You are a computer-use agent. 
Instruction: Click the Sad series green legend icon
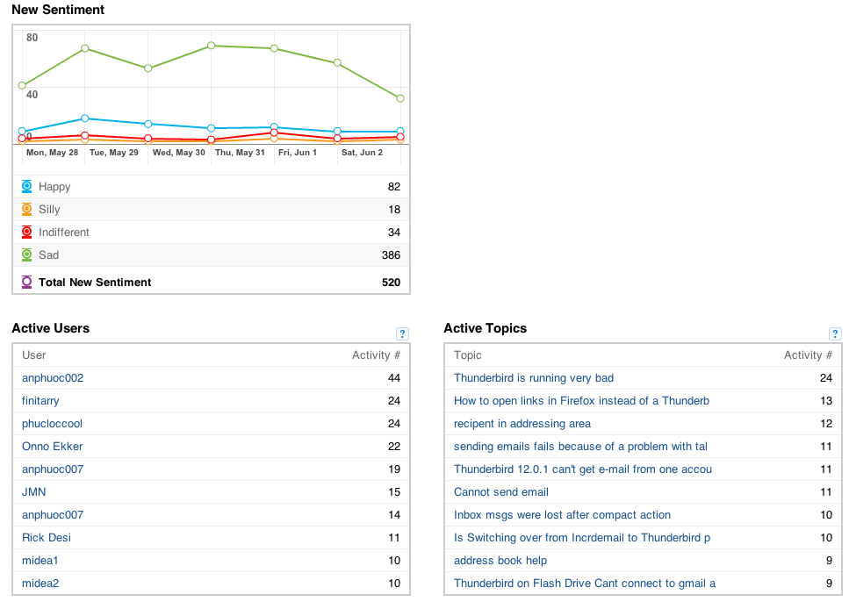coord(26,255)
